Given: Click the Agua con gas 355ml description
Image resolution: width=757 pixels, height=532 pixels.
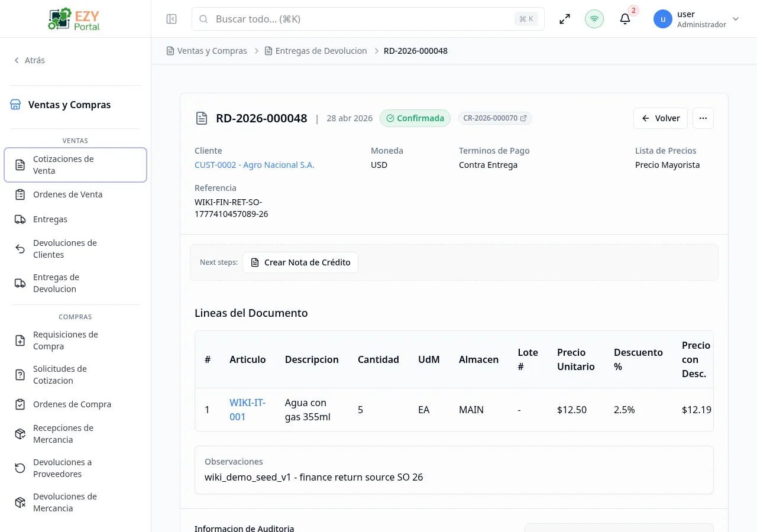Looking at the screenshot, I should click(308, 410).
